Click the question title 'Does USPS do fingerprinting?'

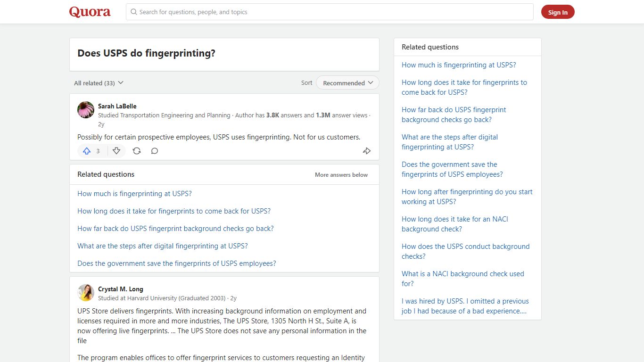coord(146,53)
